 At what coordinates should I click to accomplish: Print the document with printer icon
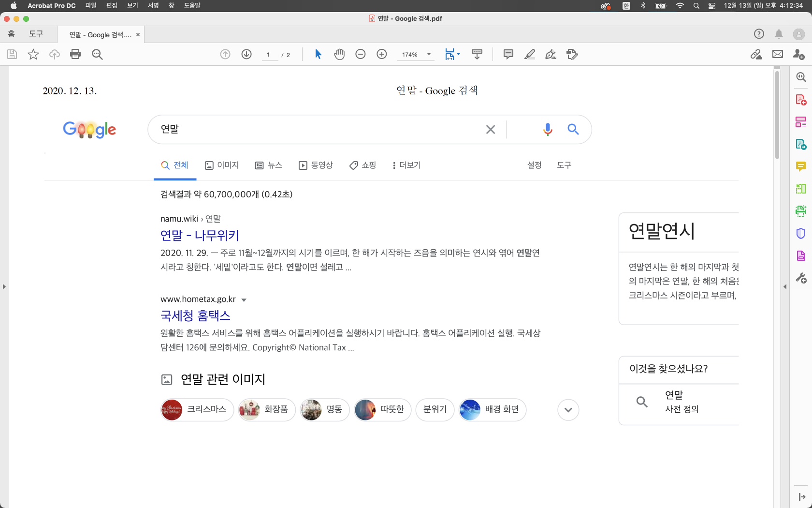75,54
